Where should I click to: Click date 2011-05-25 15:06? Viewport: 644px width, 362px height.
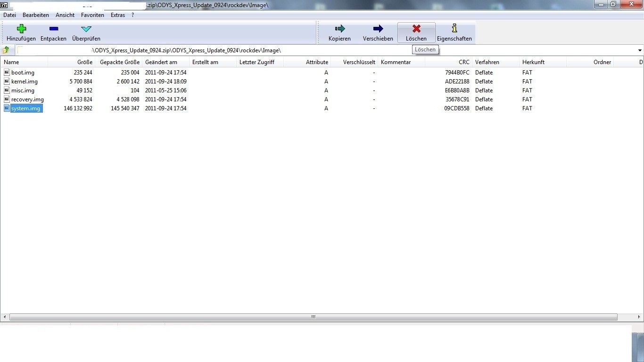pyautogui.click(x=165, y=90)
